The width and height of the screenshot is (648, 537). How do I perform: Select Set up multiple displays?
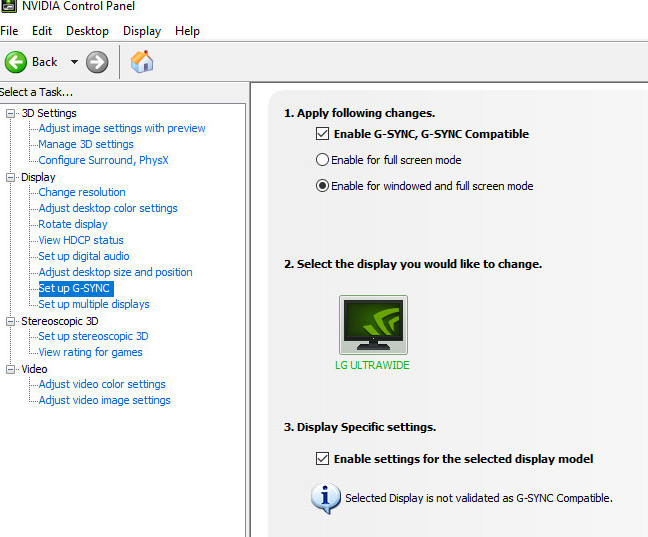point(94,304)
